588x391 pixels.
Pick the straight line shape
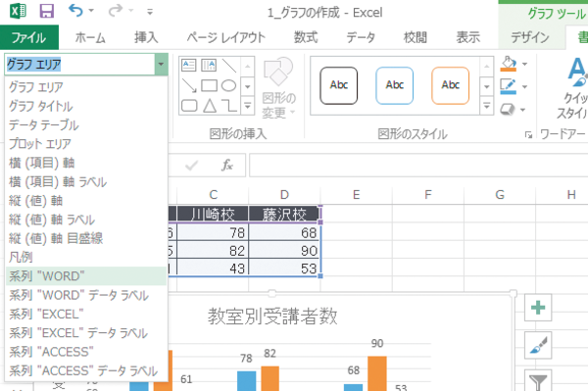coord(228,66)
